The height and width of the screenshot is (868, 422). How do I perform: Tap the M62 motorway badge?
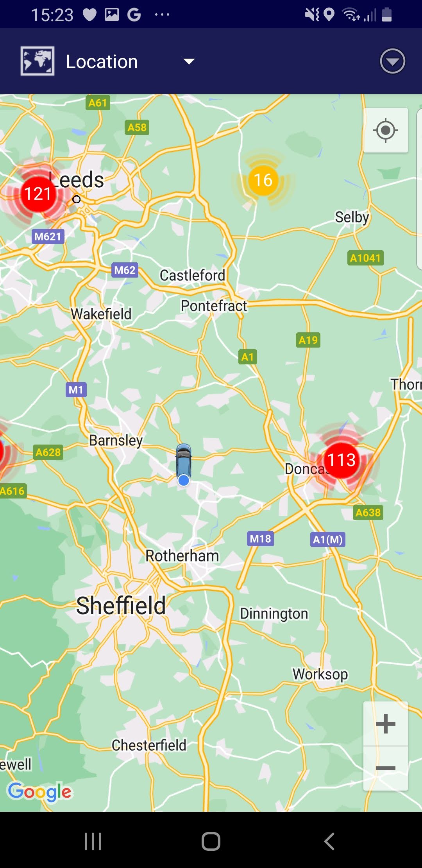(x=125, y=270)
